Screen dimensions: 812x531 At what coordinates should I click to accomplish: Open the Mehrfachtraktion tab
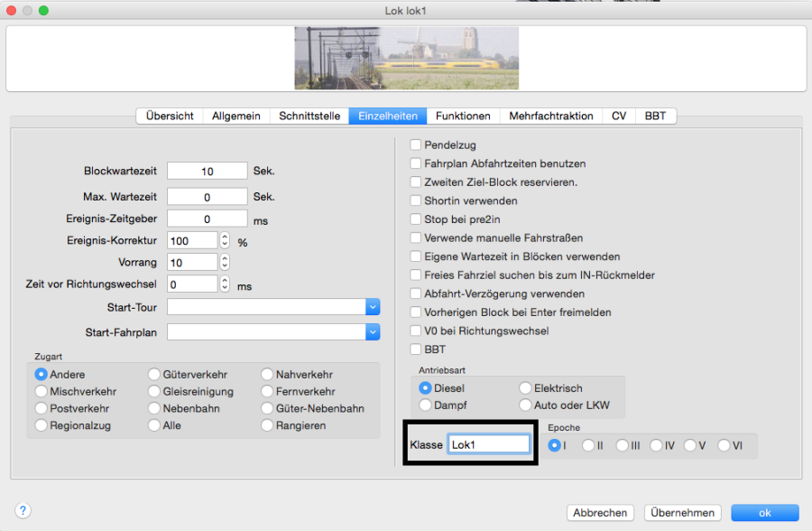click(550, 116)
